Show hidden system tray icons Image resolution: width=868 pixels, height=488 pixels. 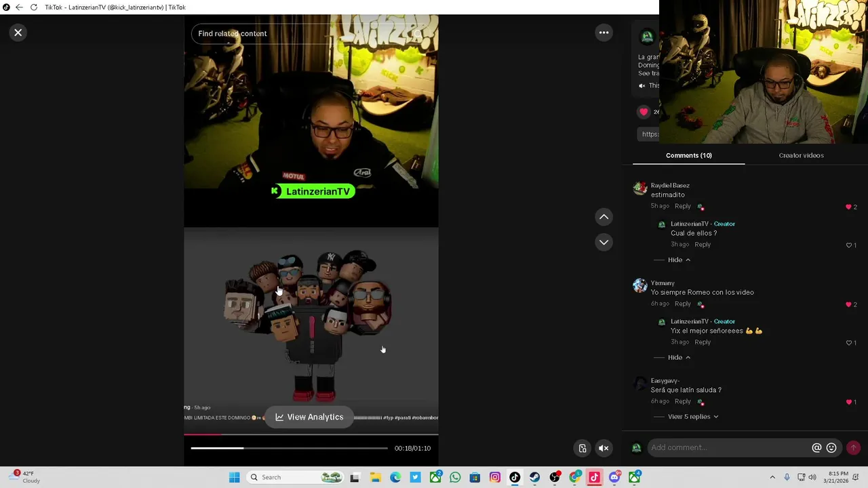(x=772, y=477)
